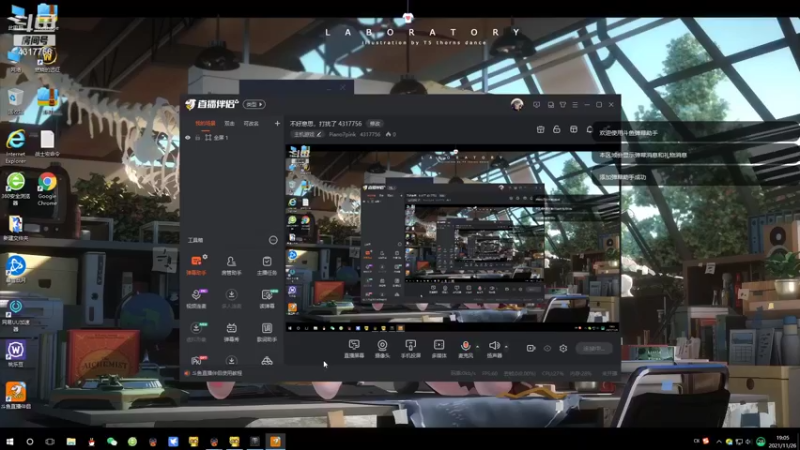800x450 pixels.
Task: Click orange streaming app taskbar button
Action: [x=276, y=441]
